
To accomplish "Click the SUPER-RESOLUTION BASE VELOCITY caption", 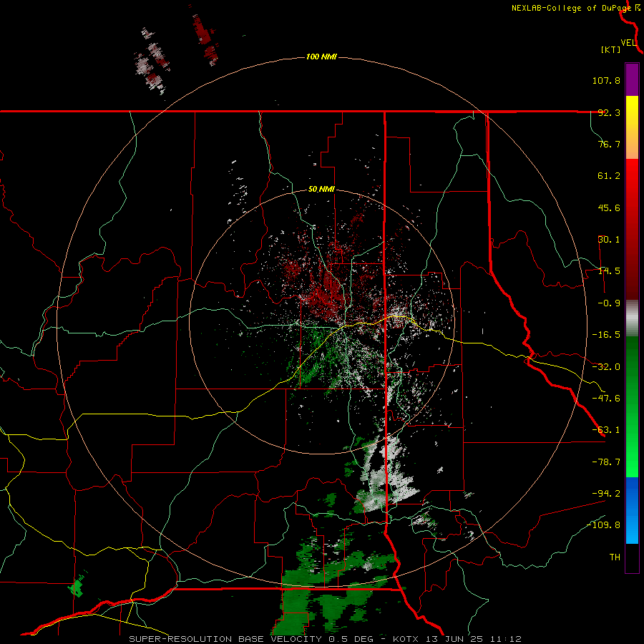I will coord(225,639).
